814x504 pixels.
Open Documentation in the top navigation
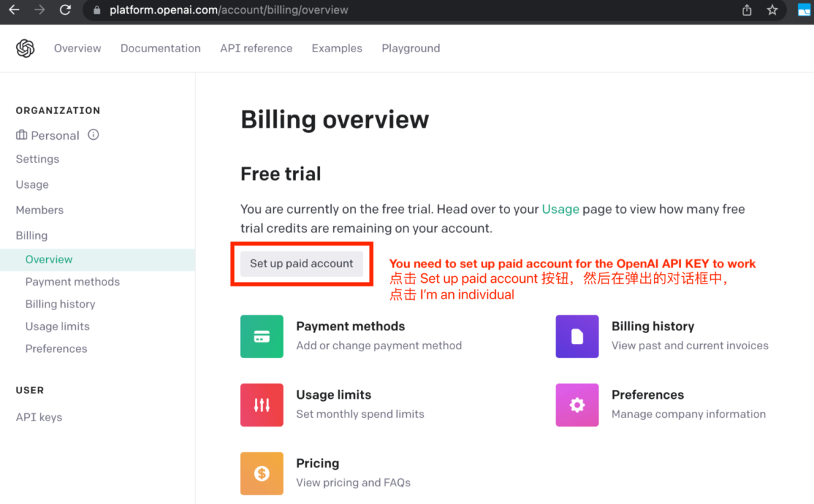point(161,48)
